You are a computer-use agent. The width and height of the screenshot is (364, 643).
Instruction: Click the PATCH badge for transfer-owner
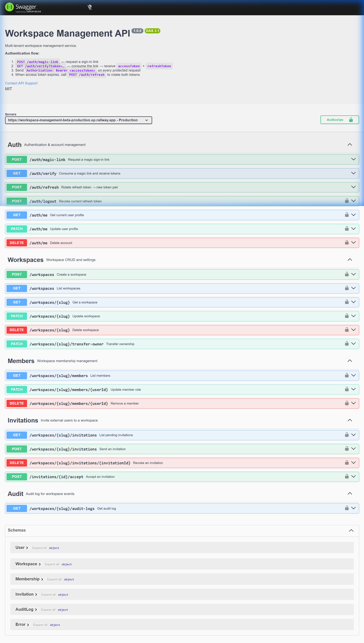[x=17, y=344]
